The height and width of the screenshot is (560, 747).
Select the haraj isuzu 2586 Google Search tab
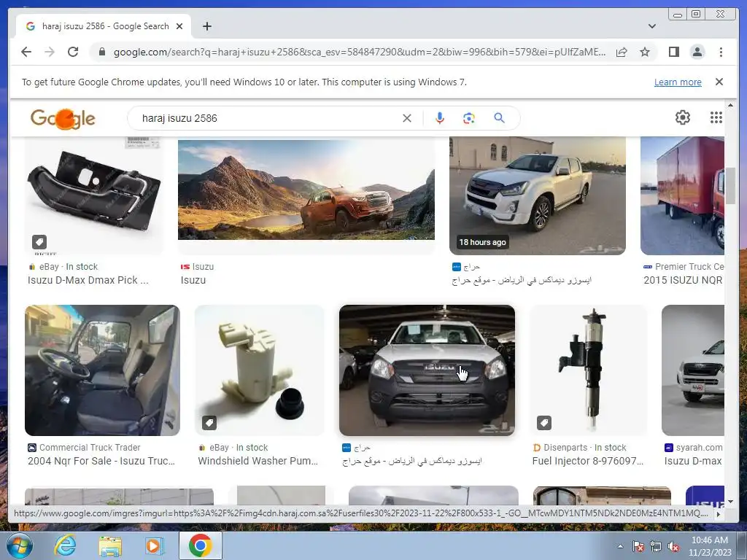tap(104, 26)
